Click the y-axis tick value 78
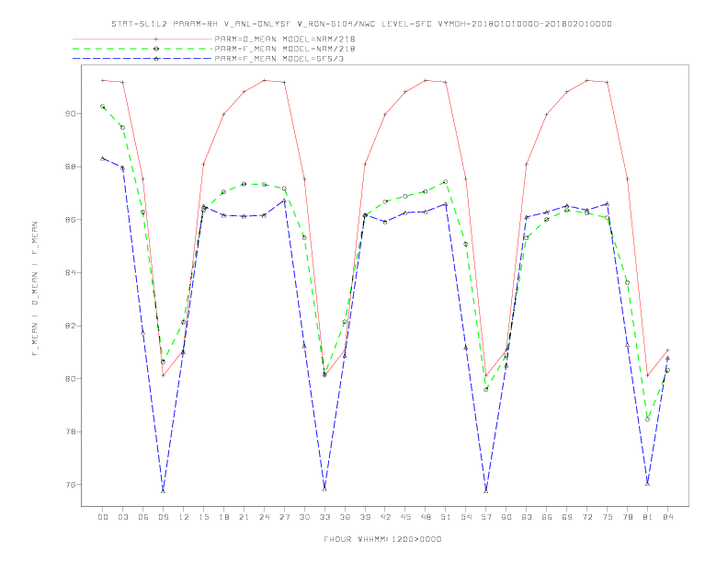 pyautogui.click(x=70, y=431)
